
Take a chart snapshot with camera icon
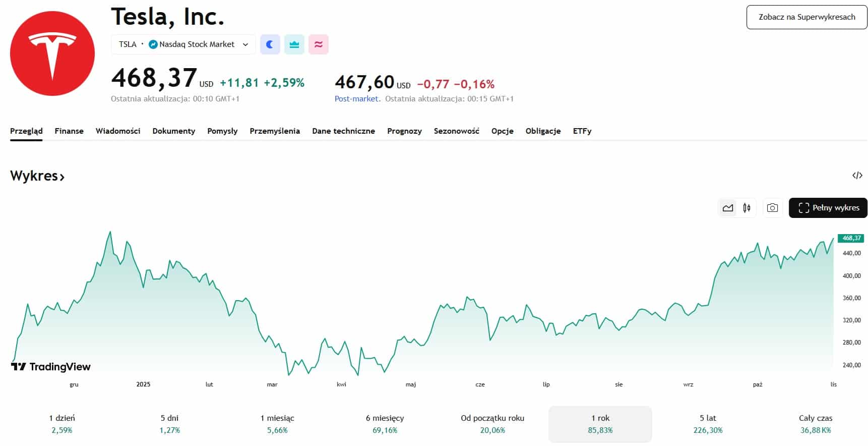(x=772, y=208)
